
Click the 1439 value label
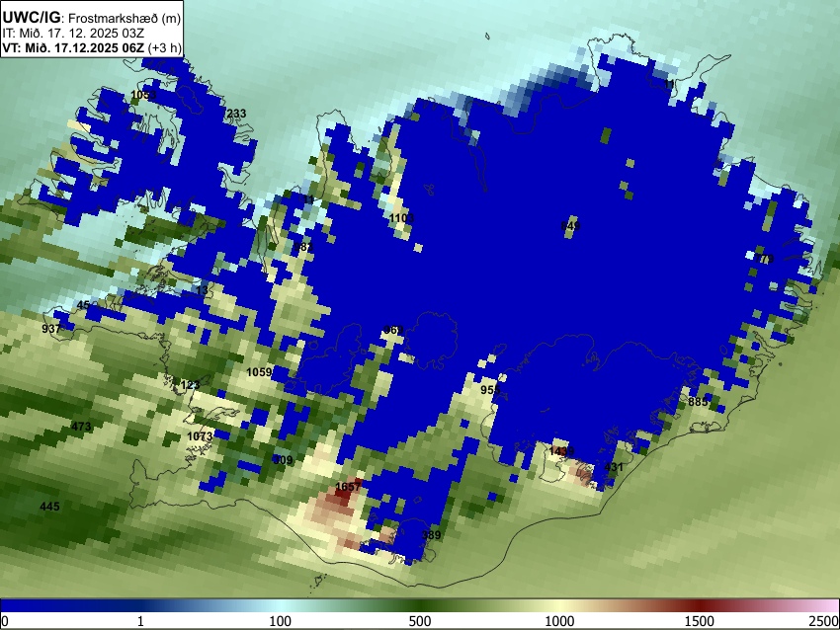(x=561, y=451)
